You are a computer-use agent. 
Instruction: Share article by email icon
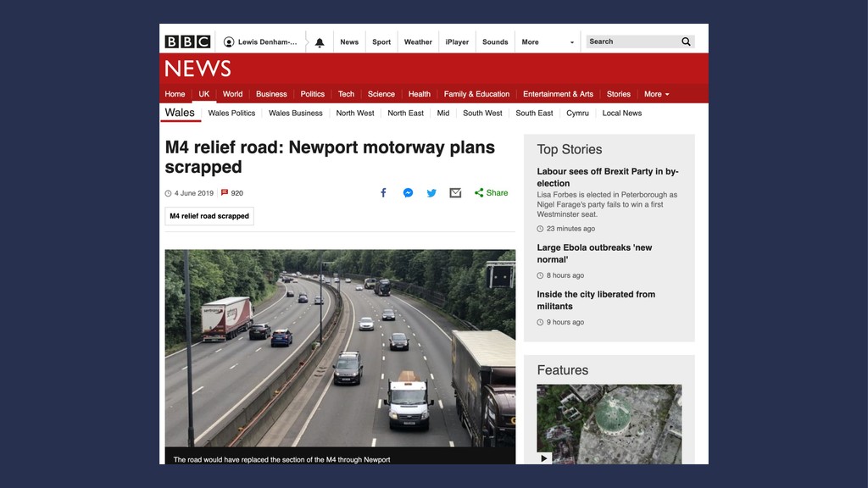(455, 192)
